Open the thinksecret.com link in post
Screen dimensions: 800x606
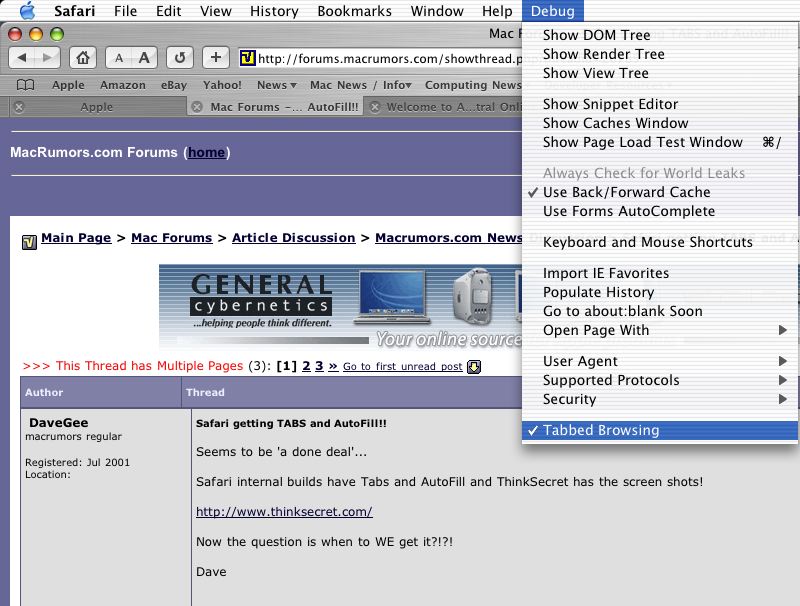284,512
